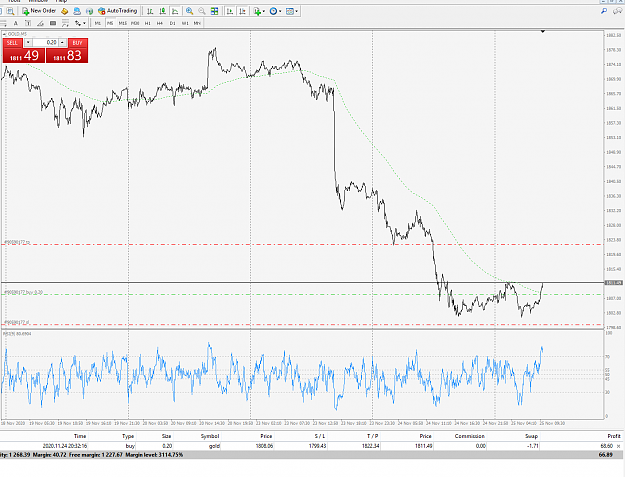625x477 pixels.
Task: Click the magnifier-on-chart toolbar icon
Action: (x=10, y=11)
